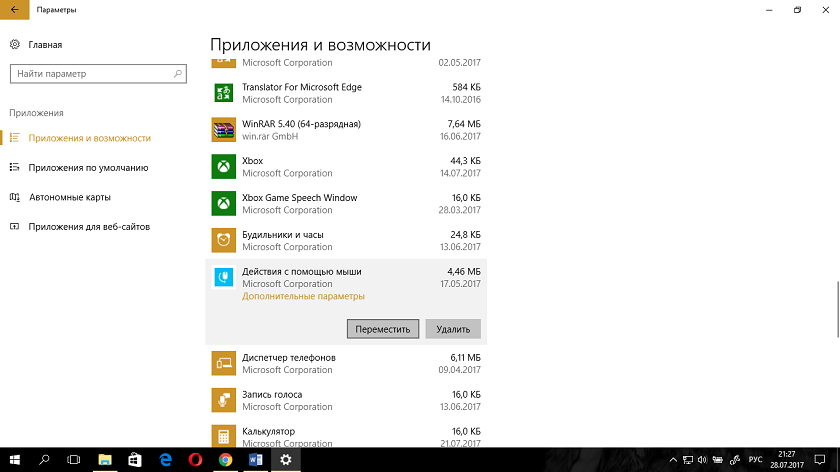The image size is (840, 472).
Task: Click the 6,11 МБ size value
Action: tap(466, 357)
